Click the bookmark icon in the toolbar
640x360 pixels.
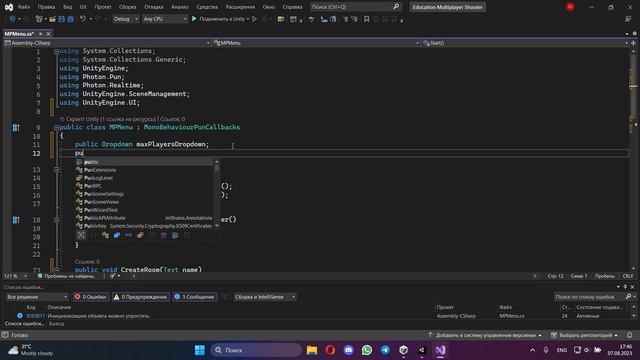point(367,19)
